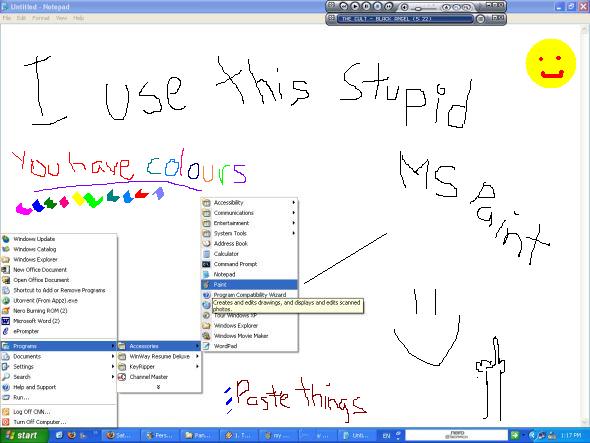This screenshot has height=443, width=590.
Task: Show more programs via the chevron
Action: coord(158,387)
